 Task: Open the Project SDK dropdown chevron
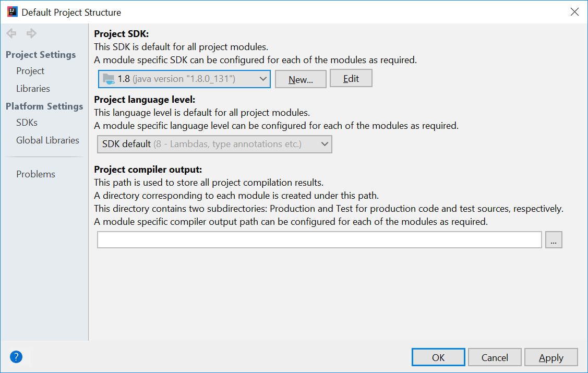tap(263, 79)
